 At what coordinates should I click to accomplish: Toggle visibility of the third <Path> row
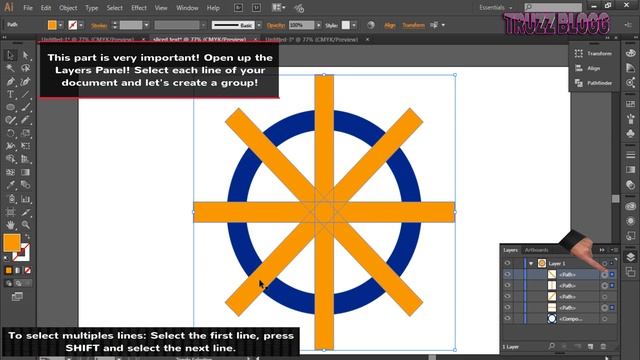click(x=507, y=296)
